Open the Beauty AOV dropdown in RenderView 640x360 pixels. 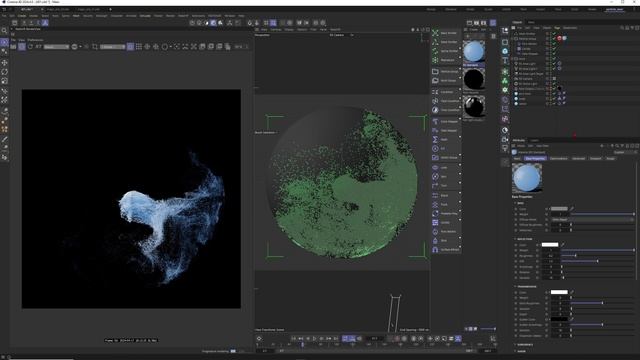point(56,47)
